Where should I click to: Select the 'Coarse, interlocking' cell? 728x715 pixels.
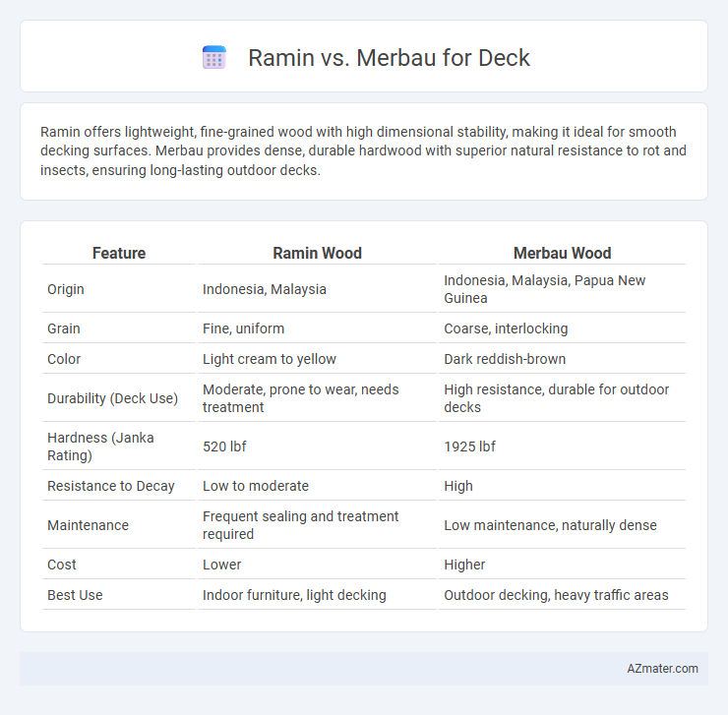506,328
